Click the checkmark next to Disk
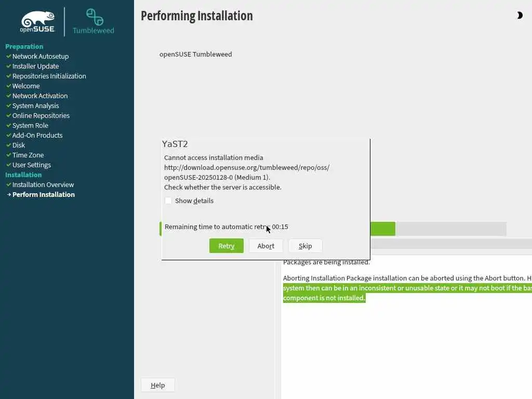The width and height of the screenshot is (532, 399). [8, 145]
